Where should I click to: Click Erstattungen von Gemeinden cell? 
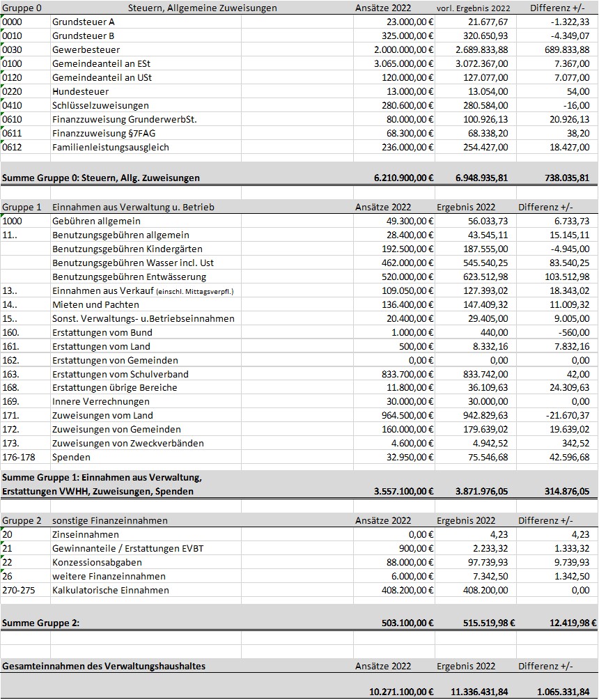point(146,360)
